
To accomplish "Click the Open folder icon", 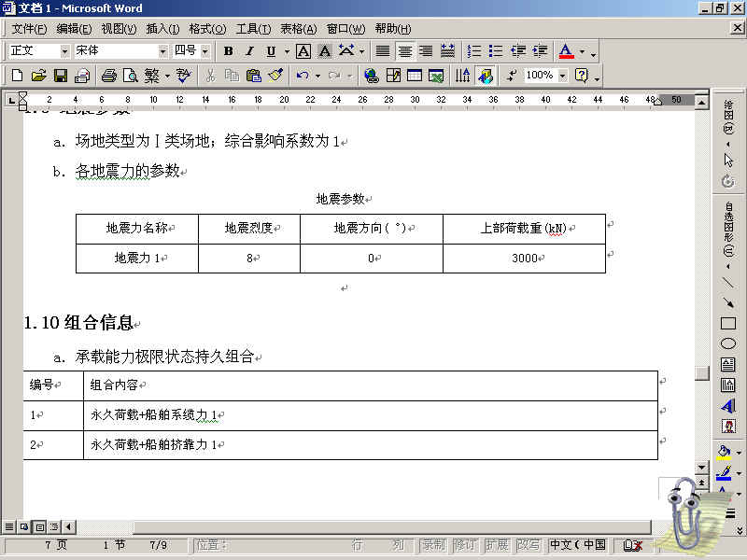I will 38,76.
